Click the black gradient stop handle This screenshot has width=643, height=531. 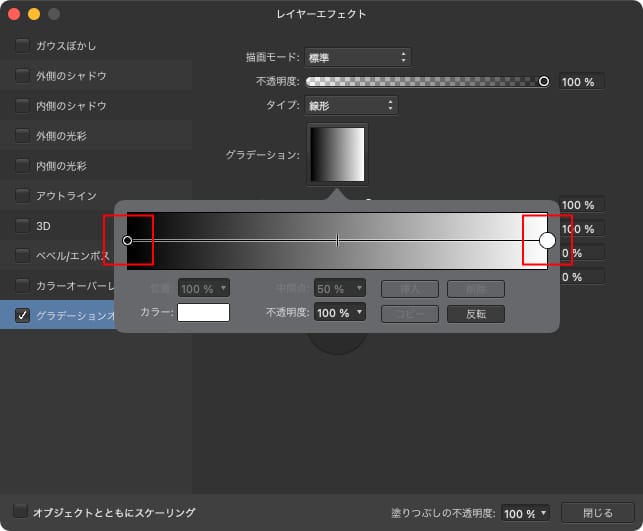point(127,240)
